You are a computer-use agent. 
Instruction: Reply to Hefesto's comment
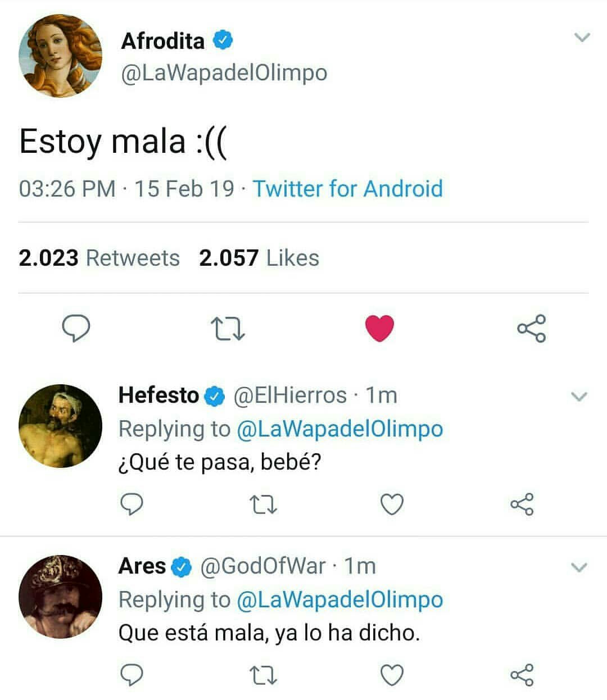[x=133, y=504]
